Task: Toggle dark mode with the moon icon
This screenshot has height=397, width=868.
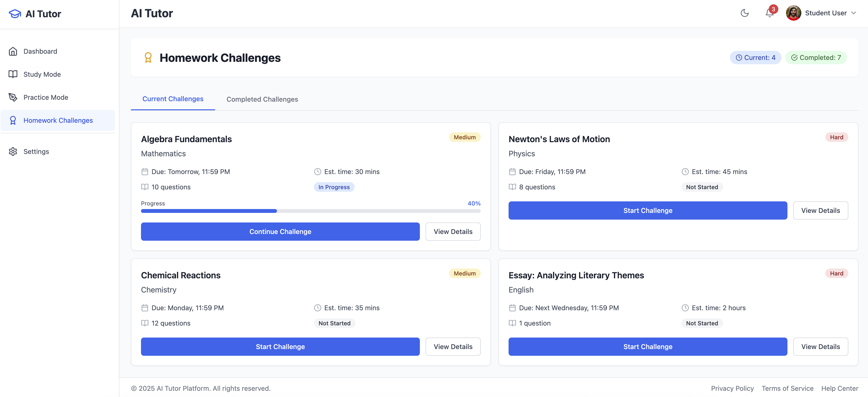Action: click(745, 13)
